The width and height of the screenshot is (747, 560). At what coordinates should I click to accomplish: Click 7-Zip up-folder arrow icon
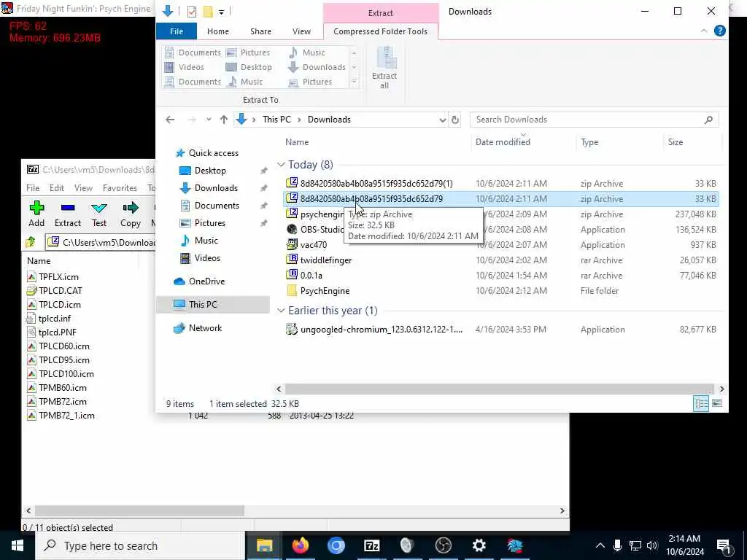point(31,242)
